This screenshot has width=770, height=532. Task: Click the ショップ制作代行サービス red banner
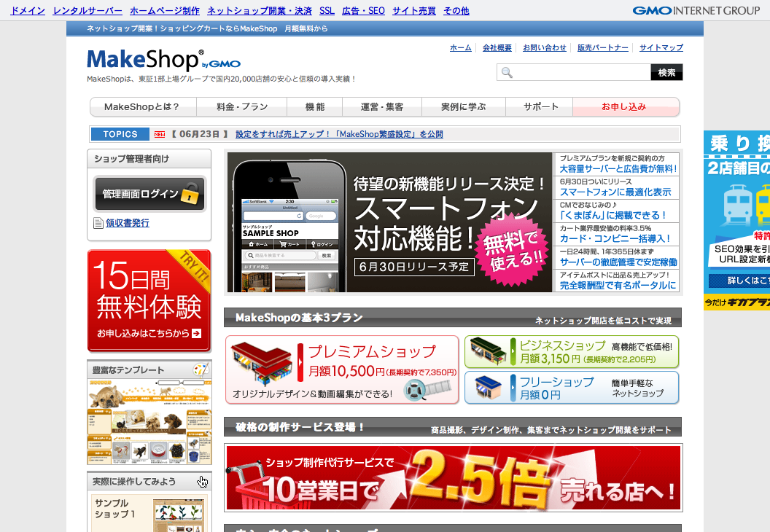point(454,477)
